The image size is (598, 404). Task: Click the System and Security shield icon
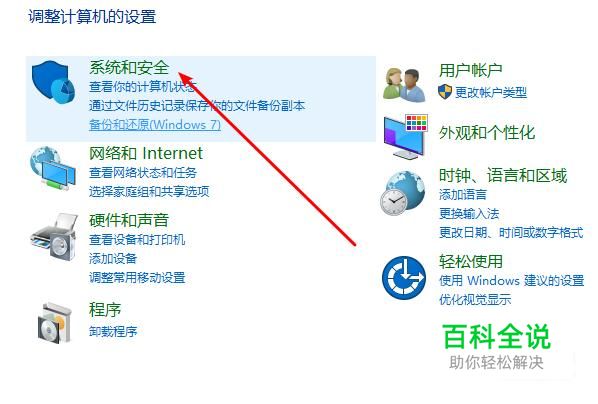[53, 82]
